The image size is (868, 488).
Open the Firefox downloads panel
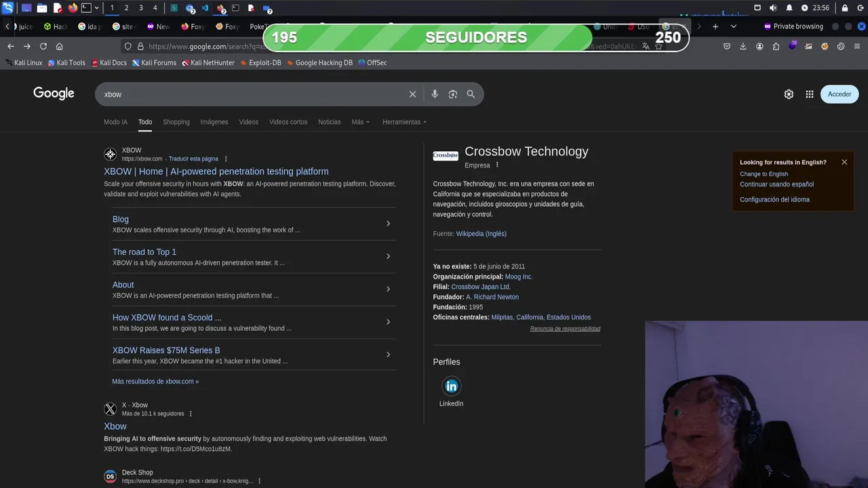click(x=743, y=46)
